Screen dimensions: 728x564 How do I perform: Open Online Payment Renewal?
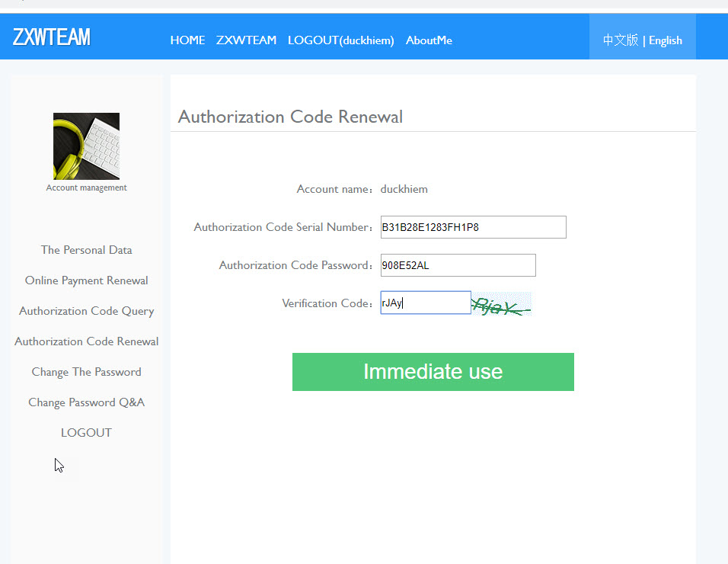pyautogui.click(x=86, y=280)
